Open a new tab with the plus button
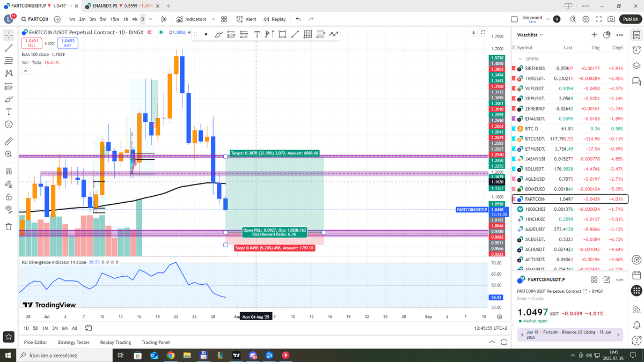The width and height of the screenshot is (644, 362). [168, 5]
